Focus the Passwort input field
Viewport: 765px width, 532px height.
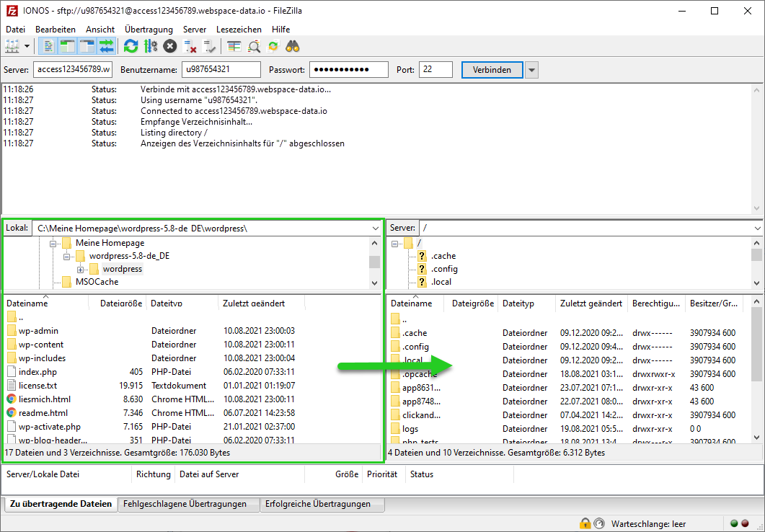tap(349, 69)
